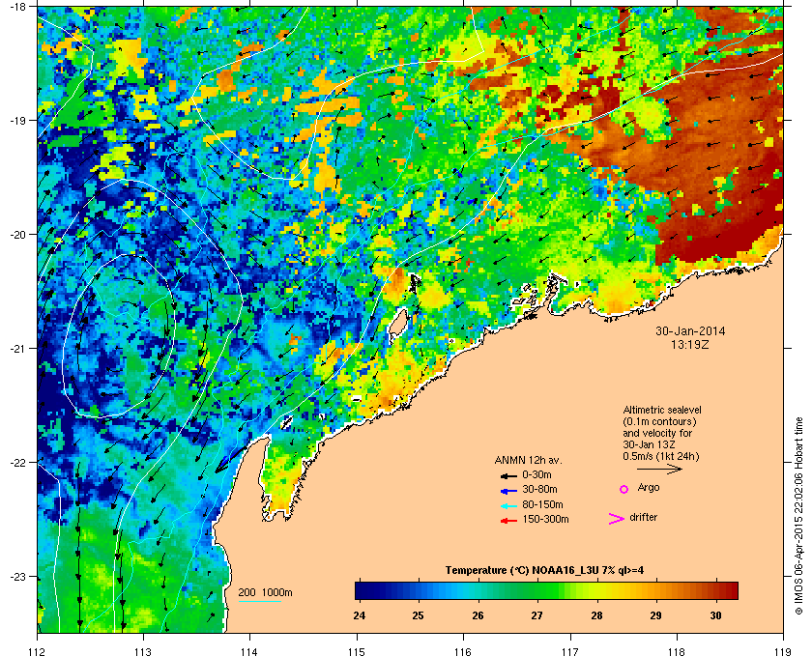Click the longitude axis label '118'
The height and width of the screenshot is (657, 812).
(x=677, y=652)
